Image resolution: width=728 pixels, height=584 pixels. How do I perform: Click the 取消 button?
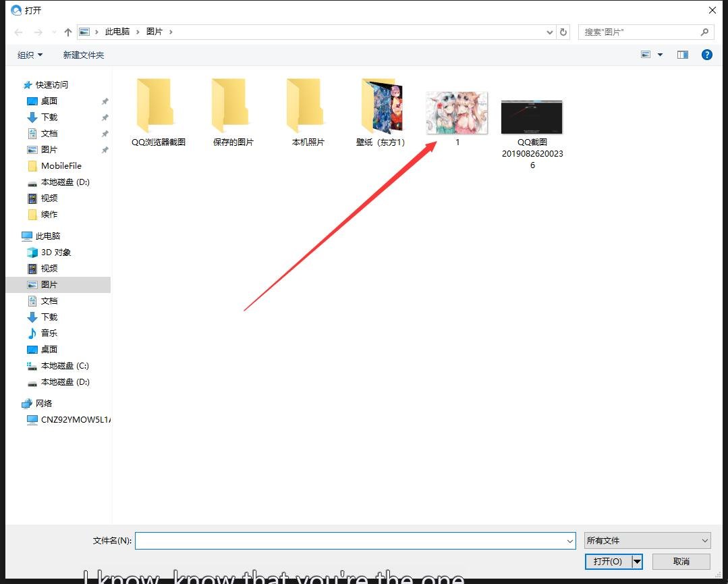tap(681, 561)
